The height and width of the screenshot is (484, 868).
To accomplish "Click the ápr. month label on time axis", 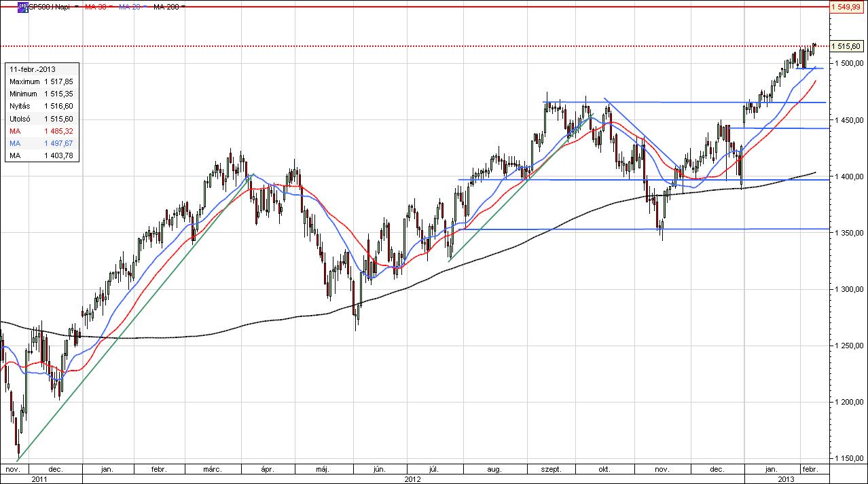I will tap(268, 469).
